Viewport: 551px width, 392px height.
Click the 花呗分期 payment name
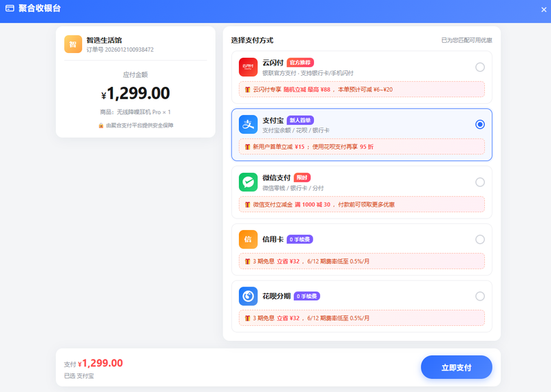point(276,296)
